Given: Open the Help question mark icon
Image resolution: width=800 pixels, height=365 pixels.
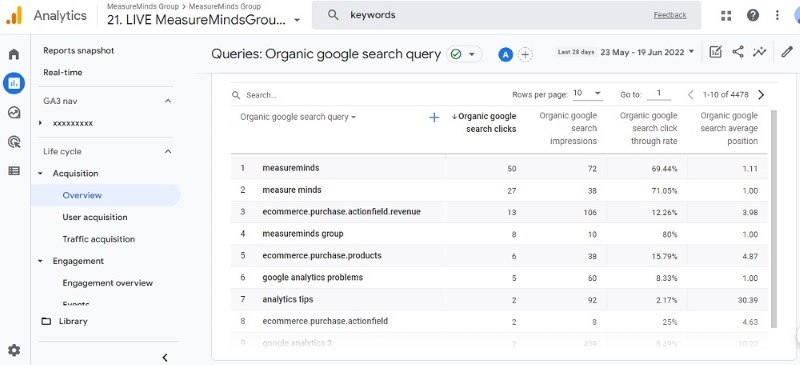Looking at the screenshot, I should tap(753, 15).
